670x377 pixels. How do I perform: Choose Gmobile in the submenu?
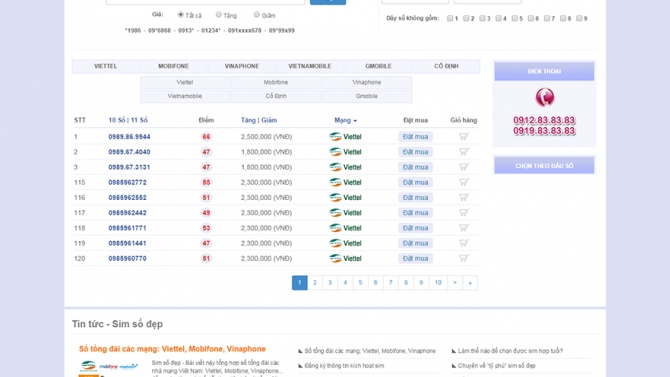[x=367, y=96]
